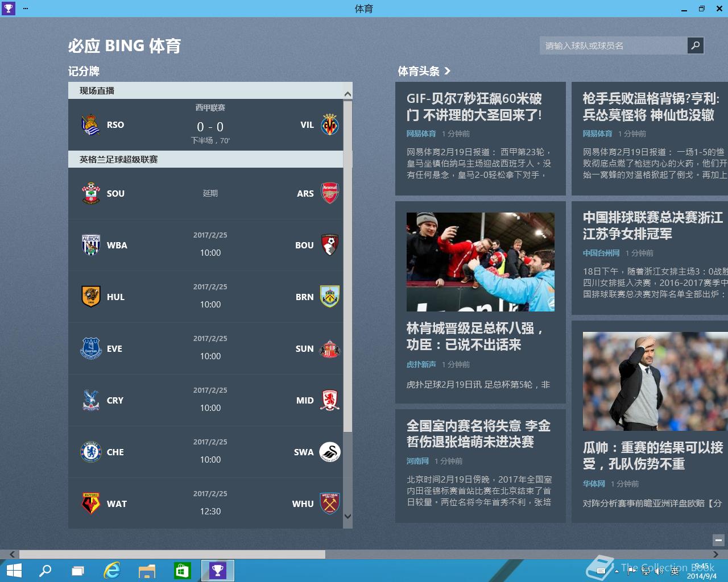This screenshot has height=582, width=728.
Task: Open the Real Sociedad RSO crest
Action: [91, 124]
